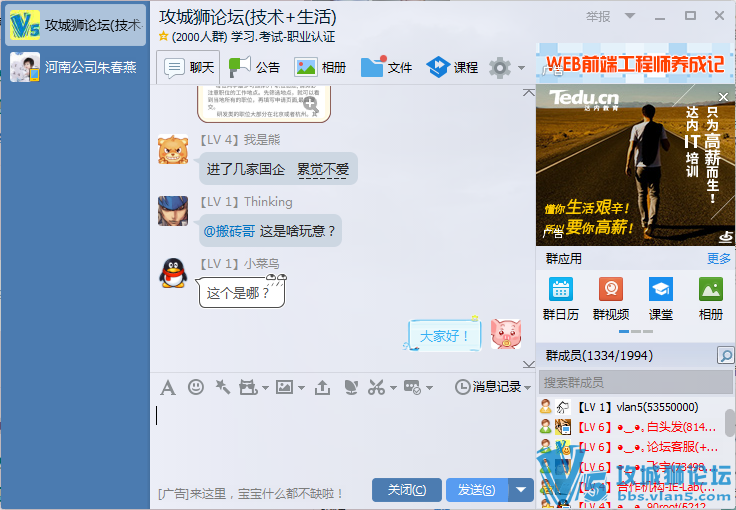The height and width of the screenshot is (510, 736).
Task: Click the upload file icon
Action: pyautogui.click(x=322, y=387)
